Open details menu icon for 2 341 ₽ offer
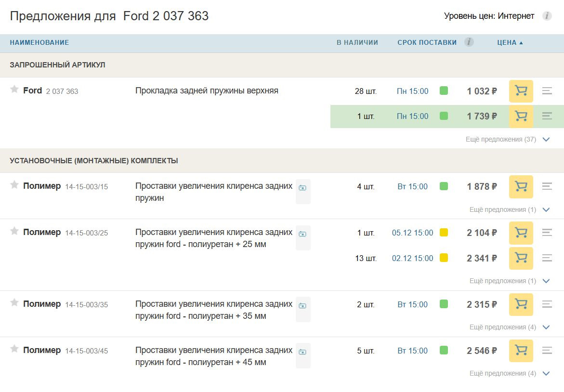The height and width of the screenshot is (392, 564). pyautogui.click(x=547, y=258)
